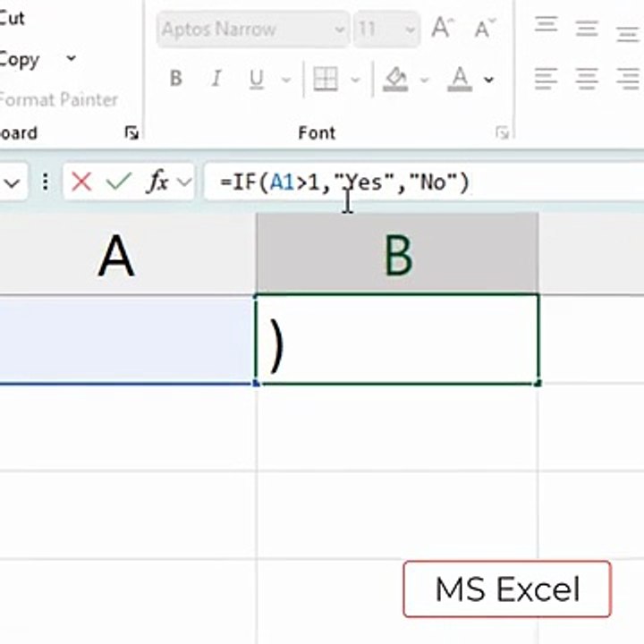Screen dimensions: 644x644
Task: Cancel formula entry with red X
Action: click(x=81, y=182)
